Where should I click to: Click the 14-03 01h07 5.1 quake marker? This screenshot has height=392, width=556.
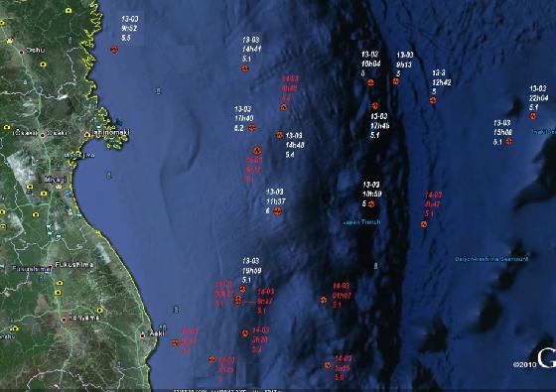(324, 300)
